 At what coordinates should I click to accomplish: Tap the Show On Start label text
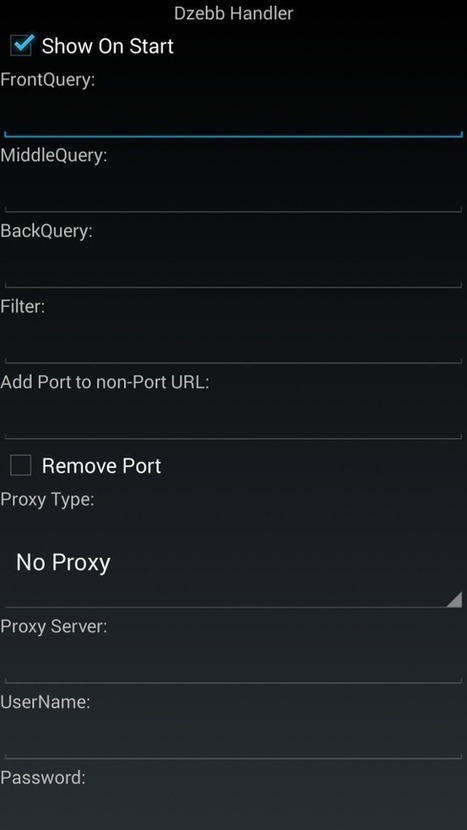107,46
